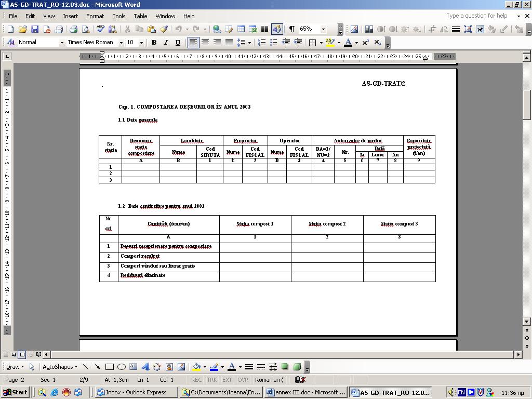Toggle Justify paragraph alignment
This screenshot has height=399, width=532.
(x=229, y=43)
